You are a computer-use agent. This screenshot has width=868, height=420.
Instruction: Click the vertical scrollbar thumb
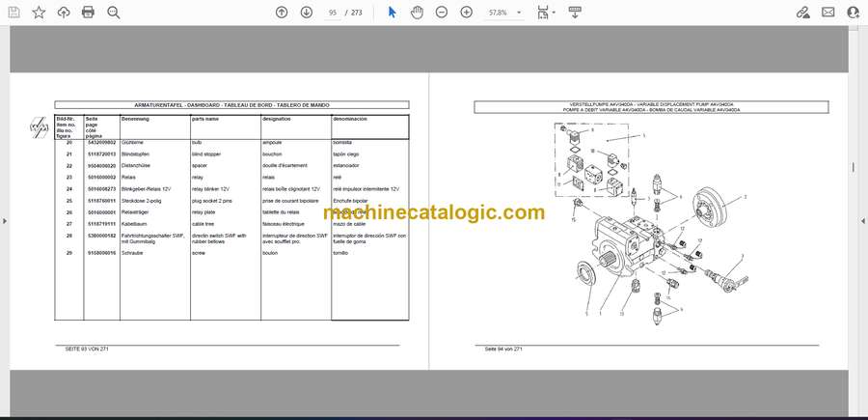853,167
